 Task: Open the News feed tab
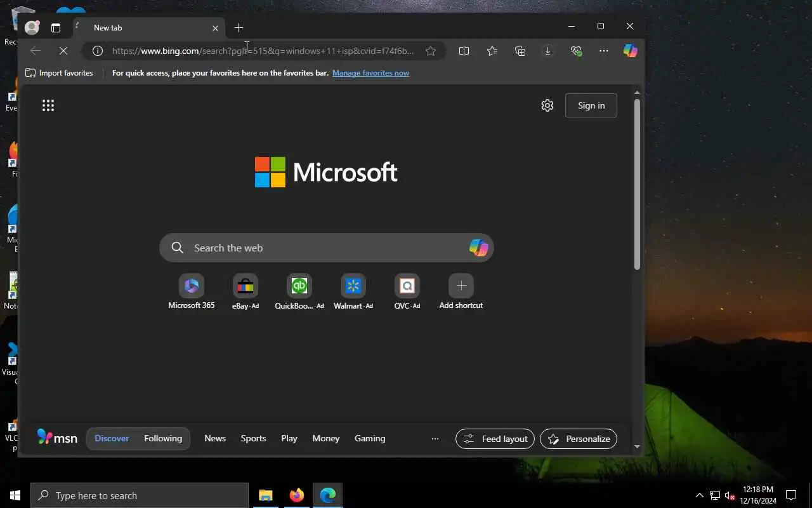pos(215,438)
